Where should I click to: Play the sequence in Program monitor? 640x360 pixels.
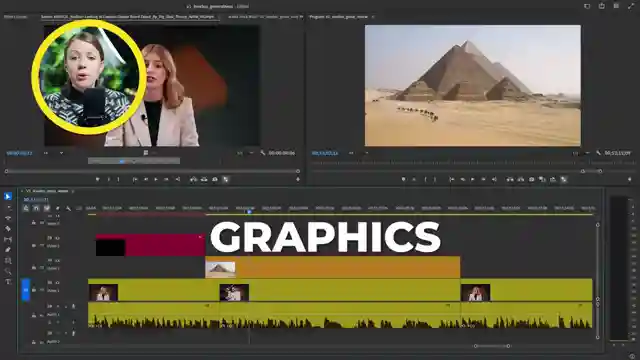click(473, 179)
